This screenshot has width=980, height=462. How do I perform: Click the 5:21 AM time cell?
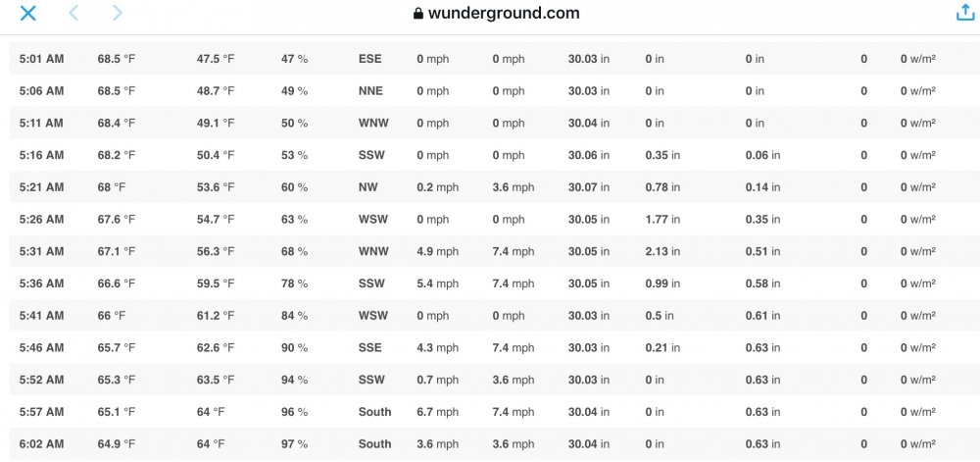click(41, 187)
